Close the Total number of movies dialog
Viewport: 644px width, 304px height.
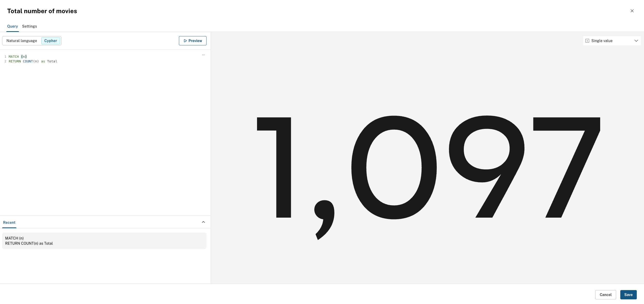632,11
